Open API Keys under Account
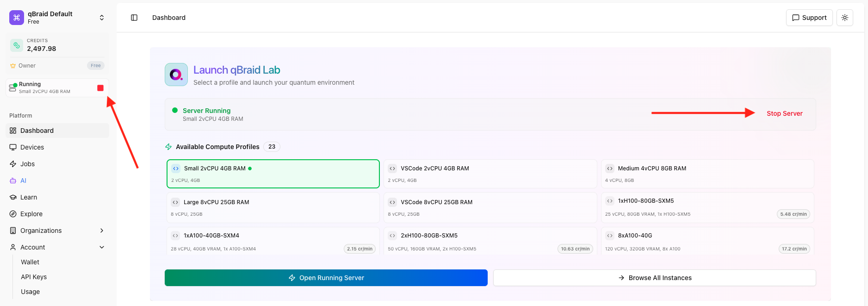 point(34,277)
